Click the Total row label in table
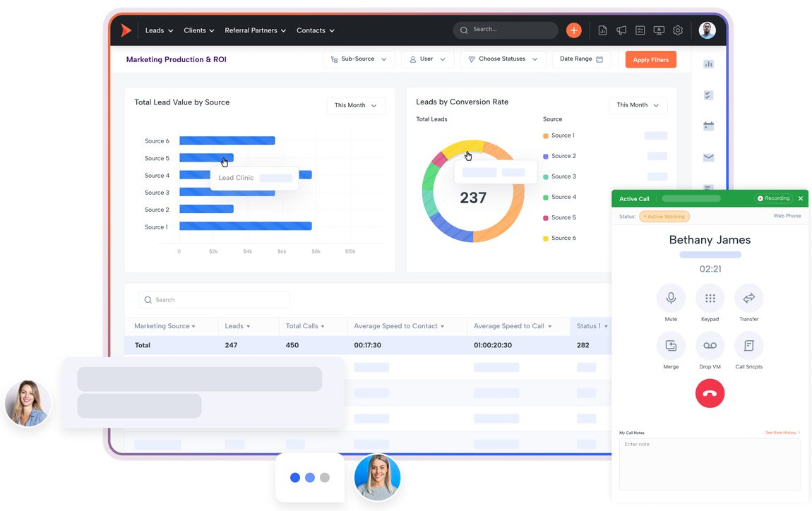 143,345
